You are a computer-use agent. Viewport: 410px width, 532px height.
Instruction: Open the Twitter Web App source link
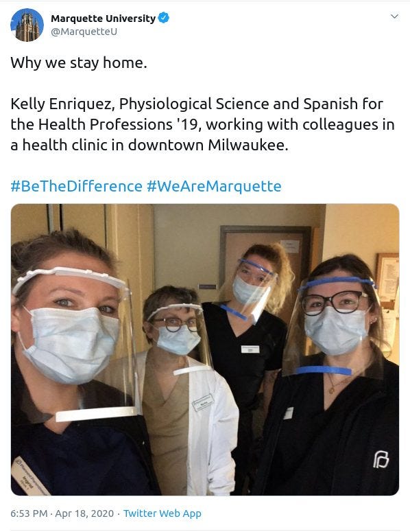pos(162,513)
